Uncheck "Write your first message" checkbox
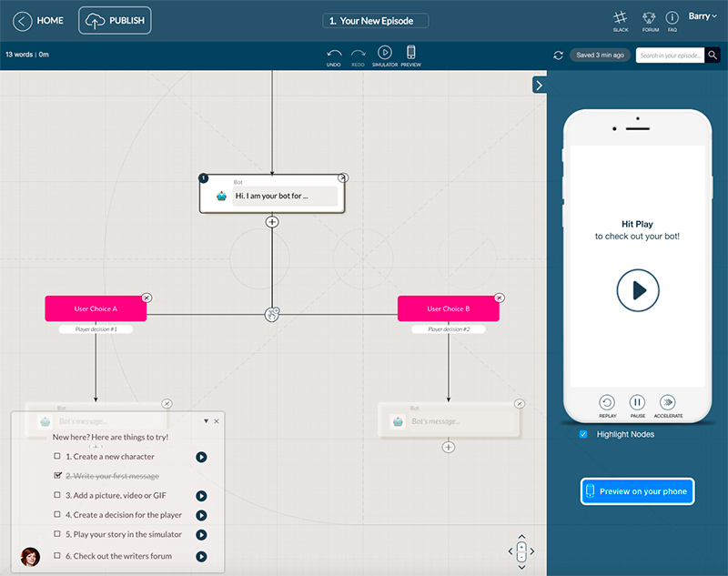The image size is (728, 576). 57,476
